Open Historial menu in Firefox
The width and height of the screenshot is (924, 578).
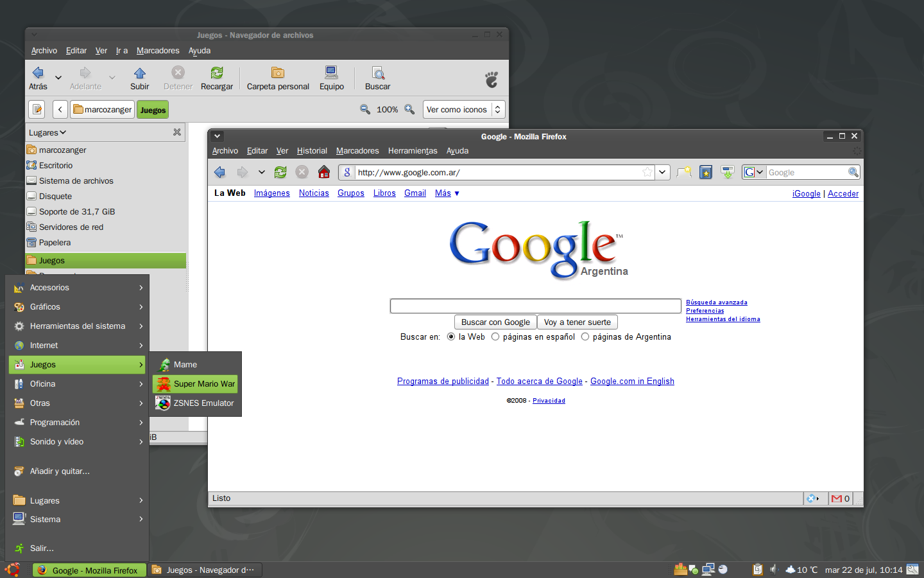tap(312, 151)
